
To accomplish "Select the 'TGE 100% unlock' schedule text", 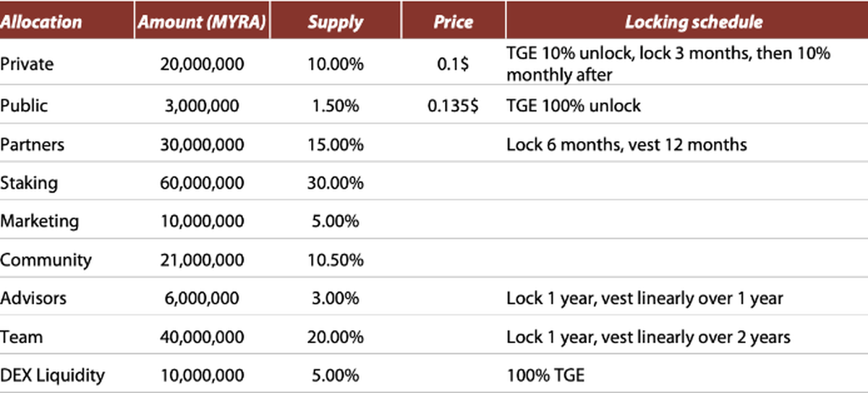I will pos(574,106).
